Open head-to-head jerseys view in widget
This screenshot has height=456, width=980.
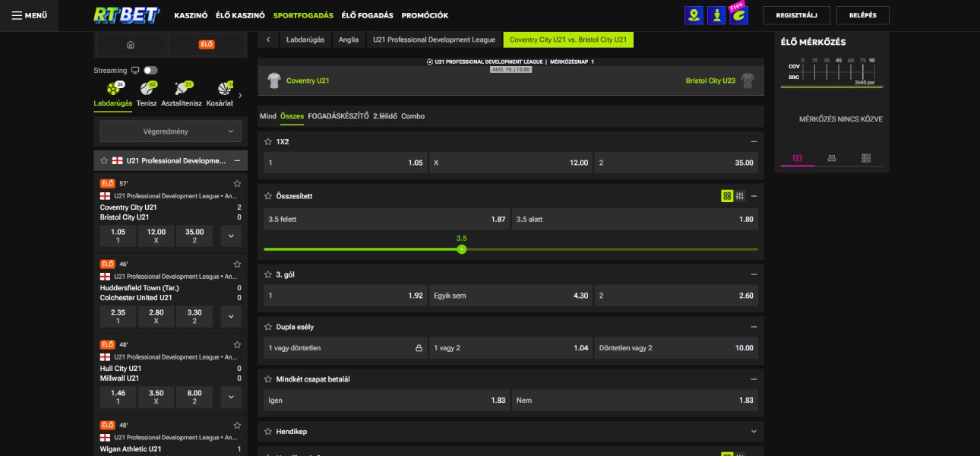(832, 158)
